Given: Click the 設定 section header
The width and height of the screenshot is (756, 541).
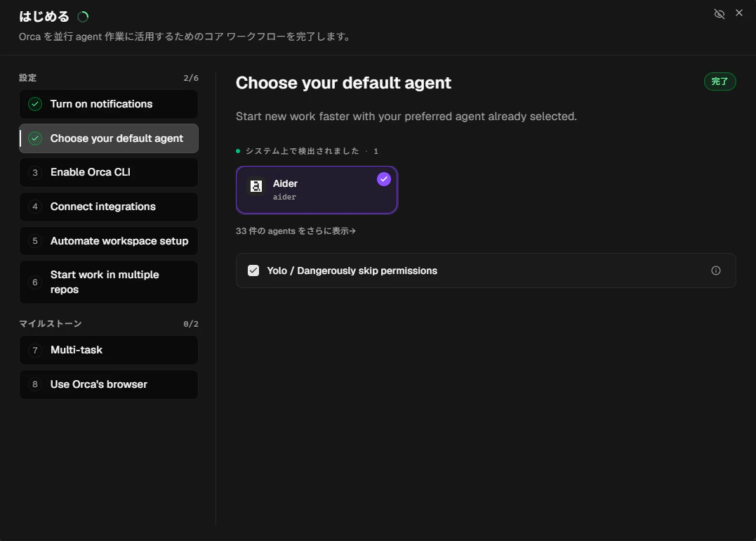Looking at the screenshot, I should click(x=27, y=78).
